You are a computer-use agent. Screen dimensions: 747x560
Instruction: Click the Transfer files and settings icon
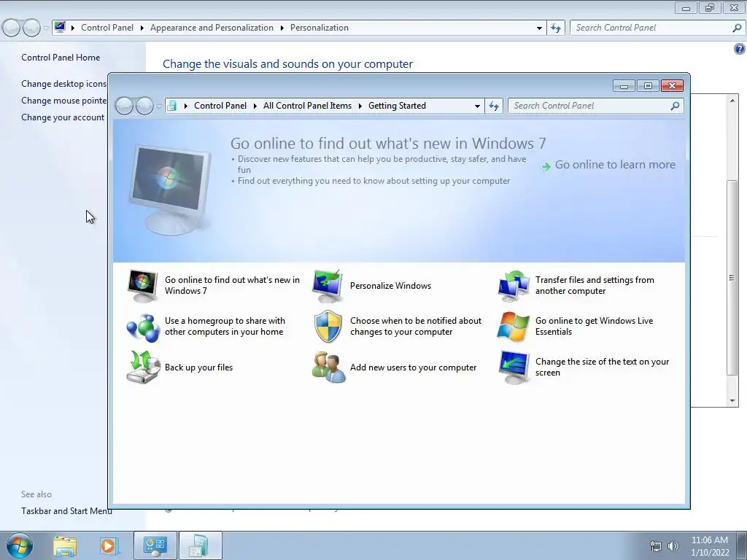click(513, 286)
